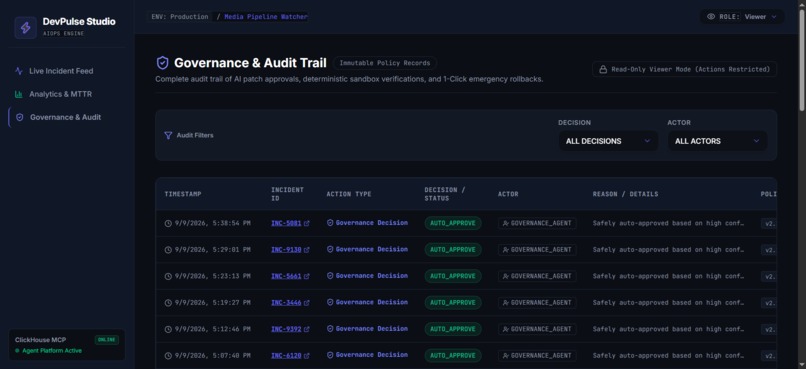
Task: Open incident link INC-6120
Action: [x=286, y=356]
